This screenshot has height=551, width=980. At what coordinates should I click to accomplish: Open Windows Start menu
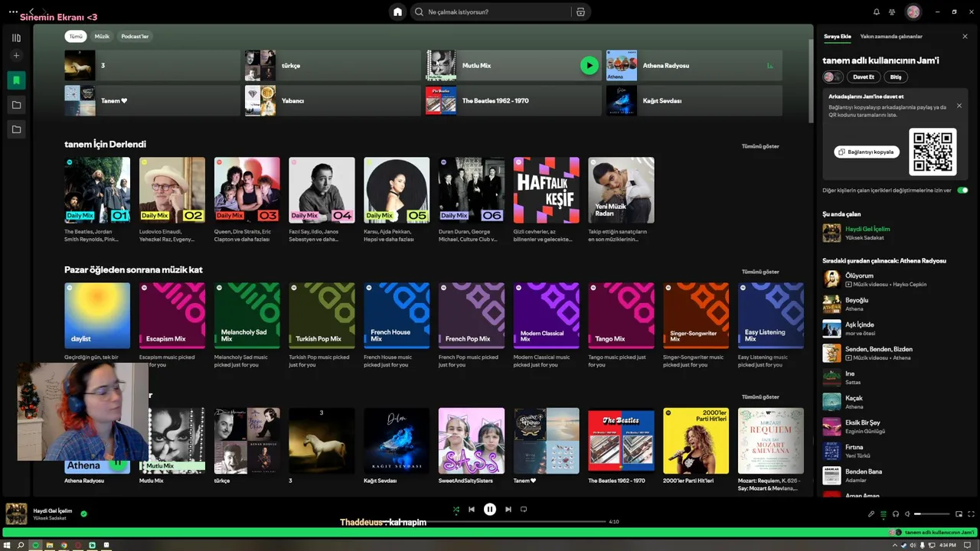[7, 545]
